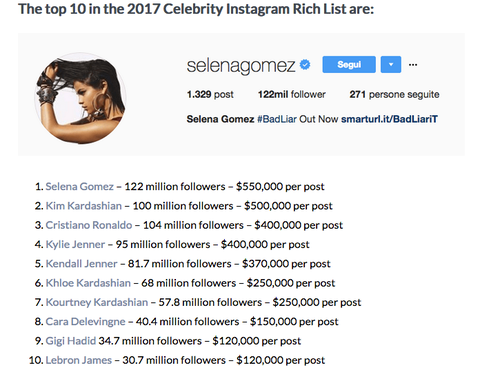Open the Kendall Jenner link

[82, 264]
